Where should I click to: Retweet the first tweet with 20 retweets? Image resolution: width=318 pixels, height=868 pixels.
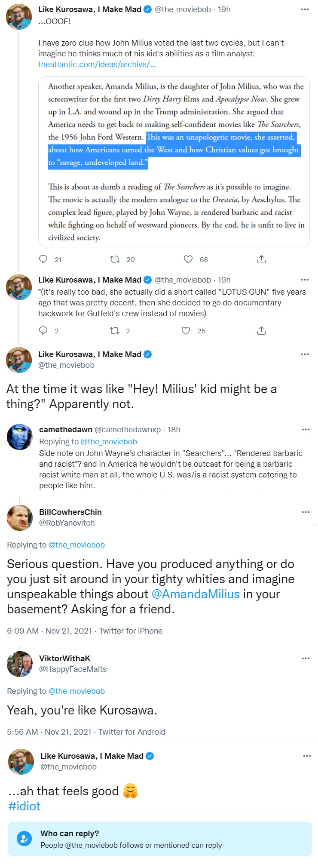click(115, 259)
